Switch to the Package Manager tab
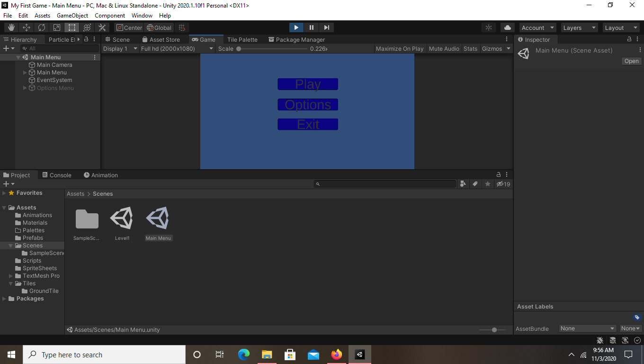Screen dimensions: 644x364 296,40
